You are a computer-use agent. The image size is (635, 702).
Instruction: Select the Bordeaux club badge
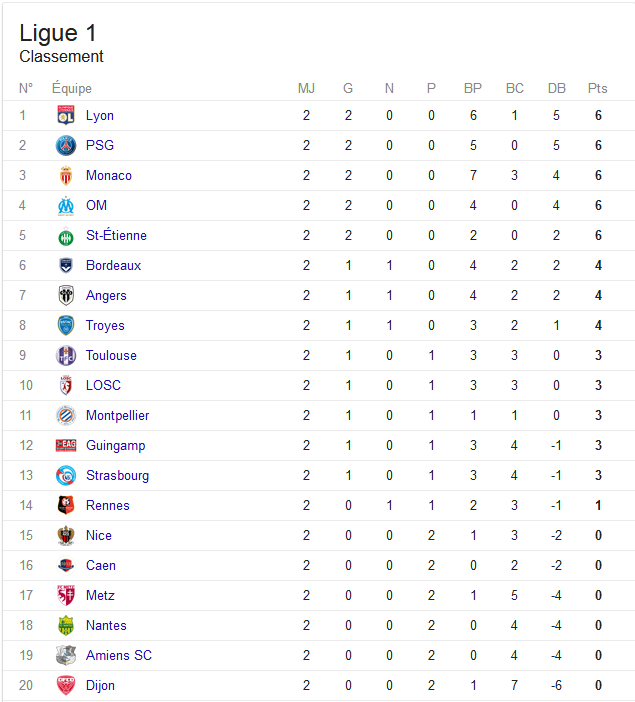[x=66, y=265]
